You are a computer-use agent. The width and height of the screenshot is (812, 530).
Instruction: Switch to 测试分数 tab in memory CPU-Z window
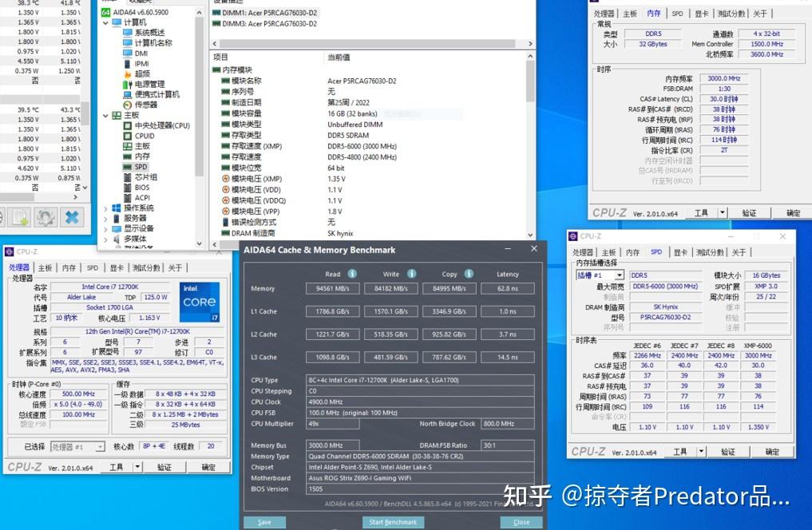click(x=731, y=14)
